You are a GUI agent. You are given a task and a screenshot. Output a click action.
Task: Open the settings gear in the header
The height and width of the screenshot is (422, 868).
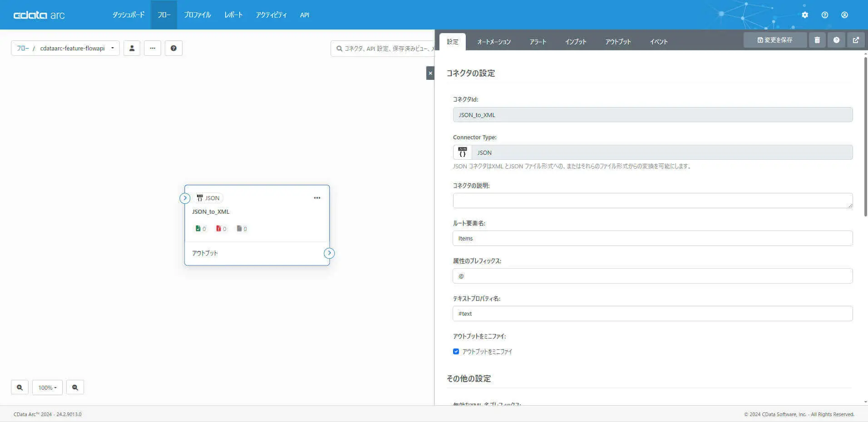[x=805, y=15]
